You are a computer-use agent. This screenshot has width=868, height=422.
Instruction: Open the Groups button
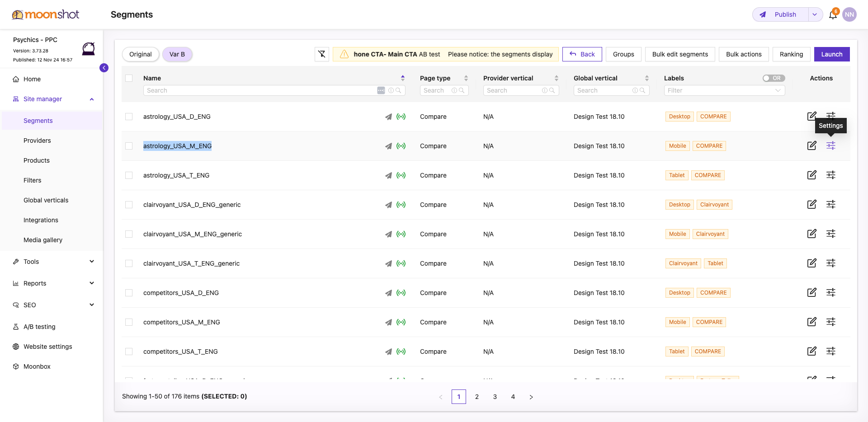click(623, 54)
